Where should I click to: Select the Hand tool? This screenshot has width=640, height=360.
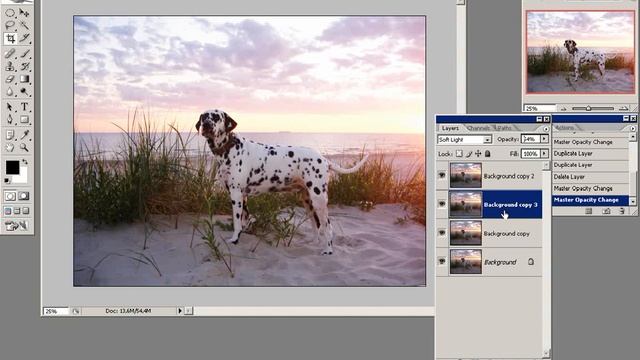10,147
